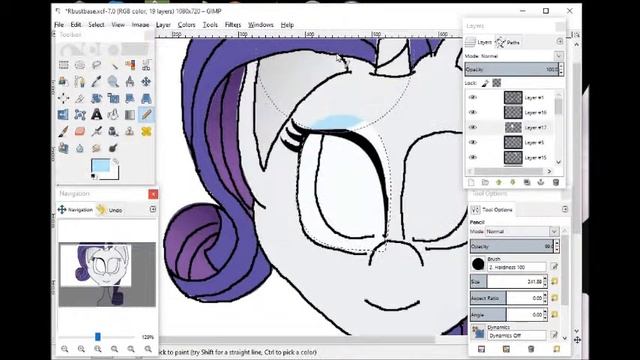
Task: Select the Rectangle Select tool
Action: point(63,65)
